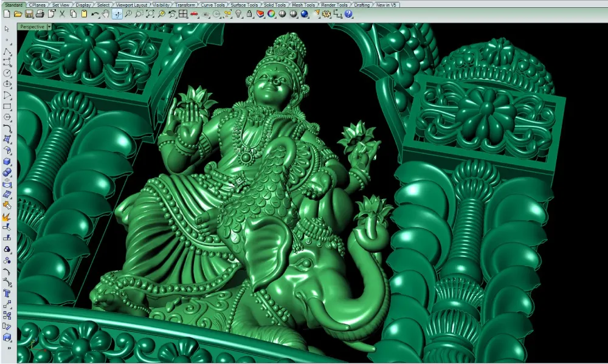Image resolution: width=608 pixels, height=364 pixels.
Task: Open a file with the folder icon
Action: click(18, 14)
